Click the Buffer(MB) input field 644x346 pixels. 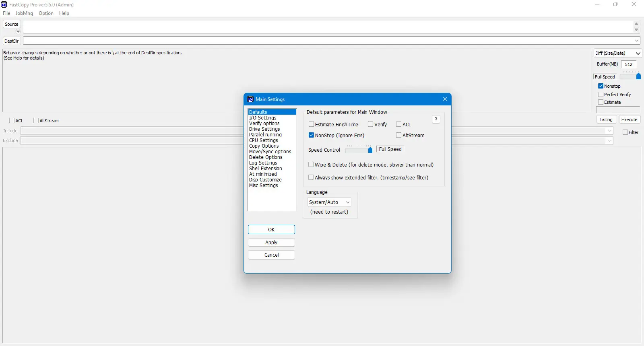[629, 64]
